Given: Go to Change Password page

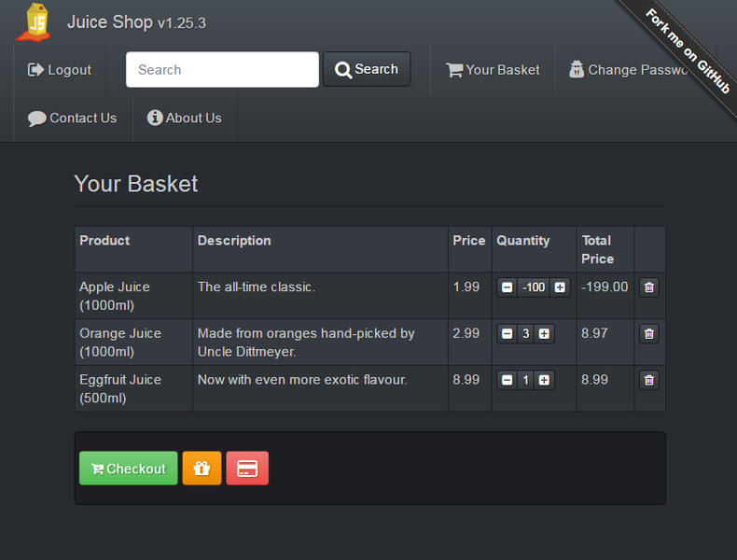Looking at the screenshot, I should click(634, 70).
